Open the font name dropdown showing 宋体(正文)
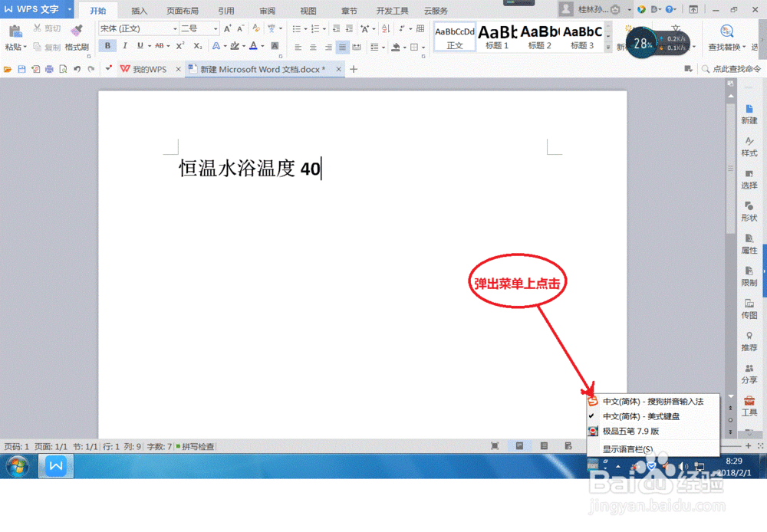The height and width of the screenshot is (532, 767). tap(175, 28)
